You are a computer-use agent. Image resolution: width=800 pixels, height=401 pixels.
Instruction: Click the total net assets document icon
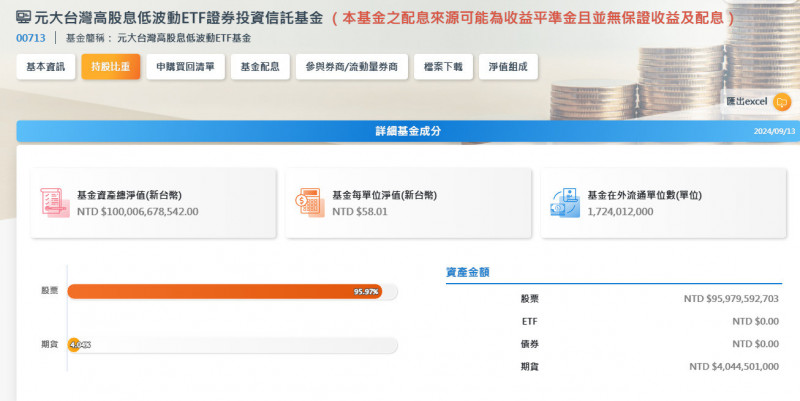(x=55, y=203)
